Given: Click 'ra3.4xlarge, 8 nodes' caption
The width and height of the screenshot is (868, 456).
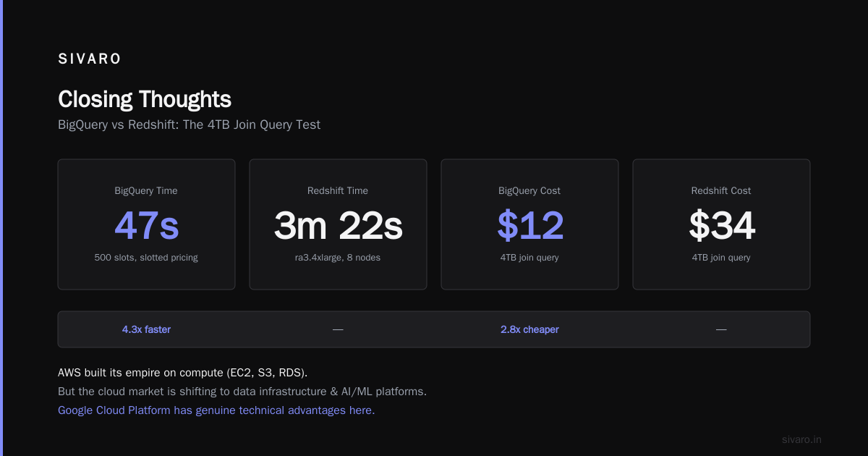Looking at the screenshot, I should point(338,258).
